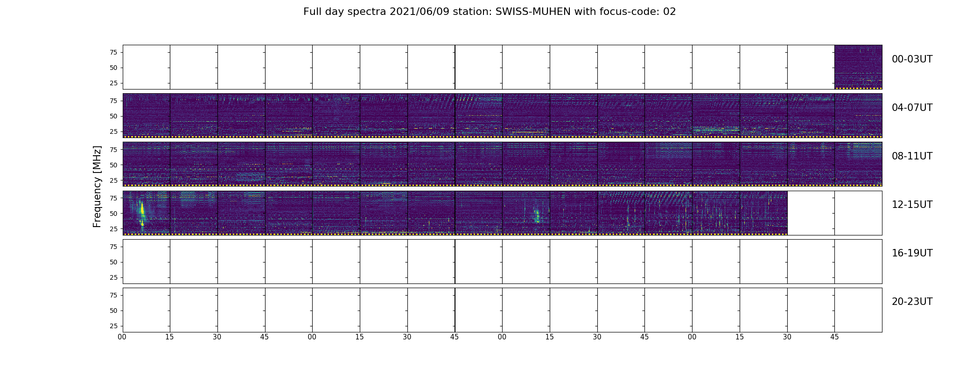Click the green burst near 14:11 in the 12-15UT row
This screenshot has width=980, height=373.
537,215
